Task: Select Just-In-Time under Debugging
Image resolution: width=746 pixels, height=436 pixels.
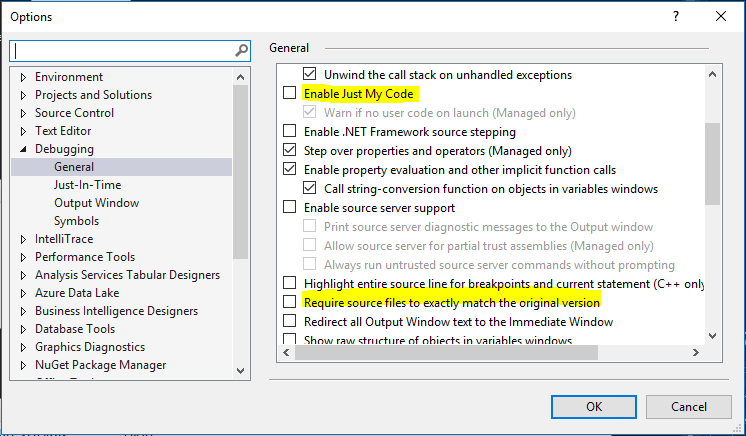Action: click(x=87, y=185)
